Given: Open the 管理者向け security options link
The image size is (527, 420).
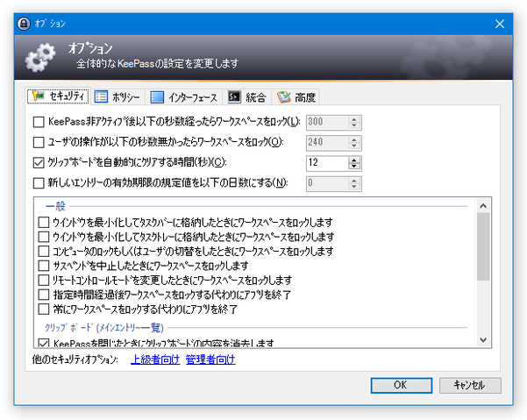Looking at the screenshot, I should coord(210,359).
